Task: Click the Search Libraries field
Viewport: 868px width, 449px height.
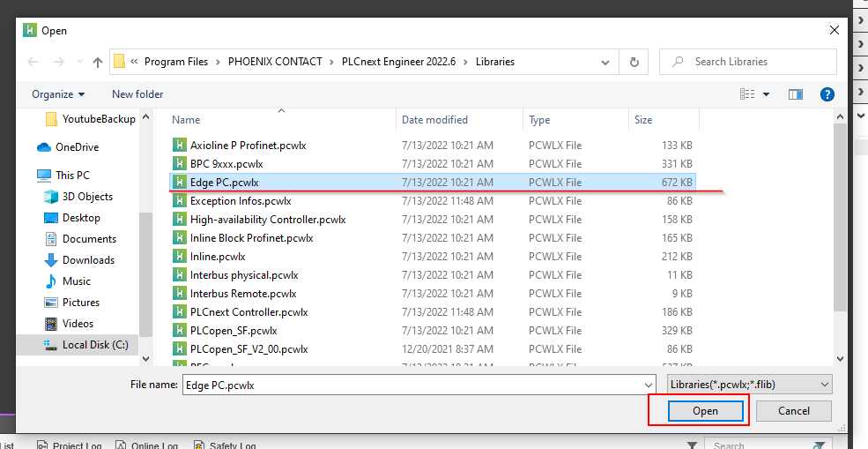Action: pyautogui.click(x=748, y=62)
